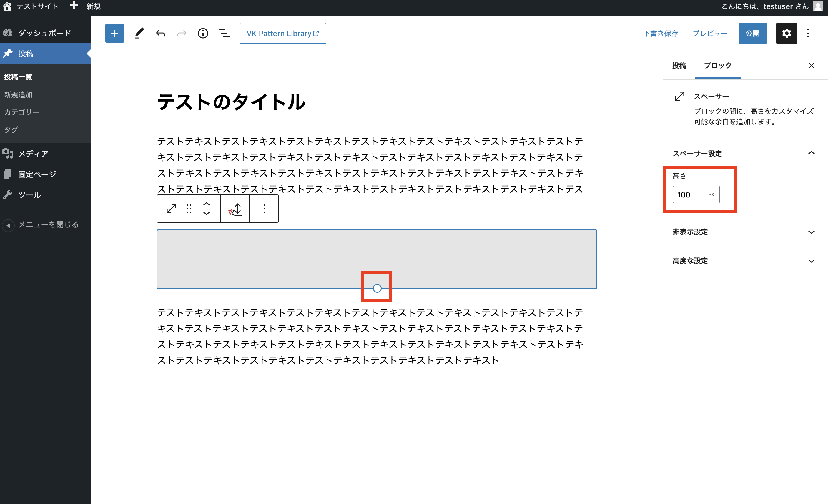828x504 pixels.
Task: Click the blue block inserter plus button
Action: [x=114, y=33]
